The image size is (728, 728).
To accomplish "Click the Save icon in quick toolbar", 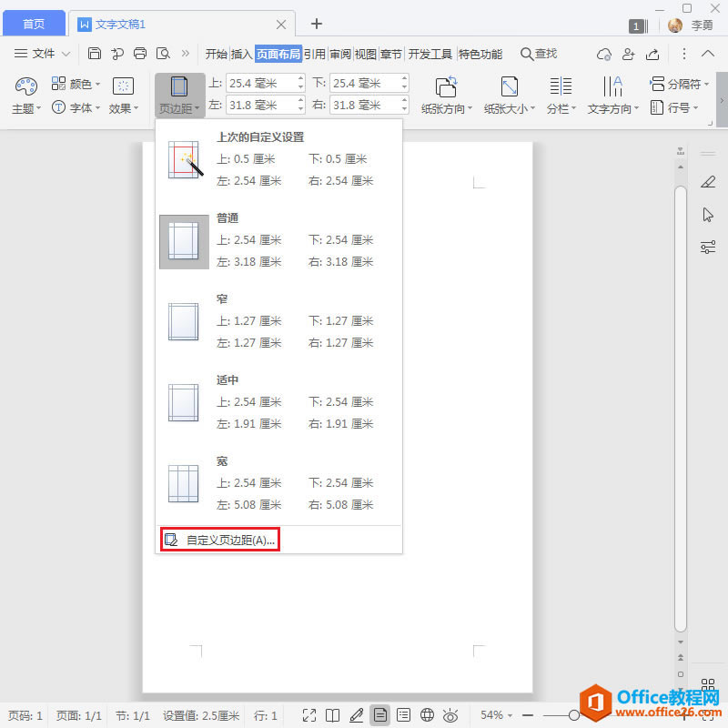I will pyautogui.click(x=95, y=54).
